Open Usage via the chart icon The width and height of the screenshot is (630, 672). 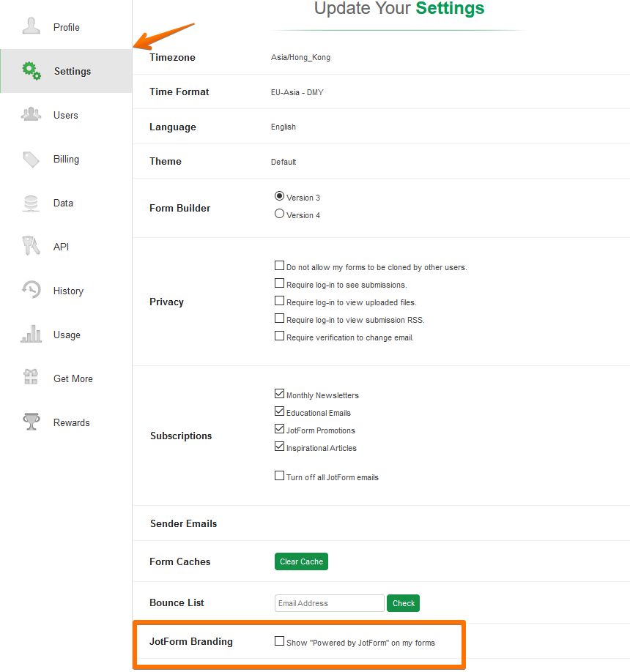tap(31, 334)
